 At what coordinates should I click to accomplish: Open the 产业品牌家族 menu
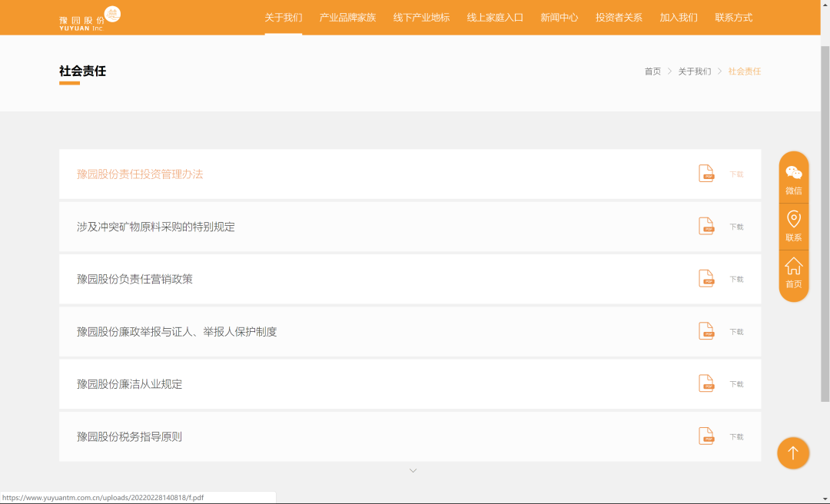(347, 18)
